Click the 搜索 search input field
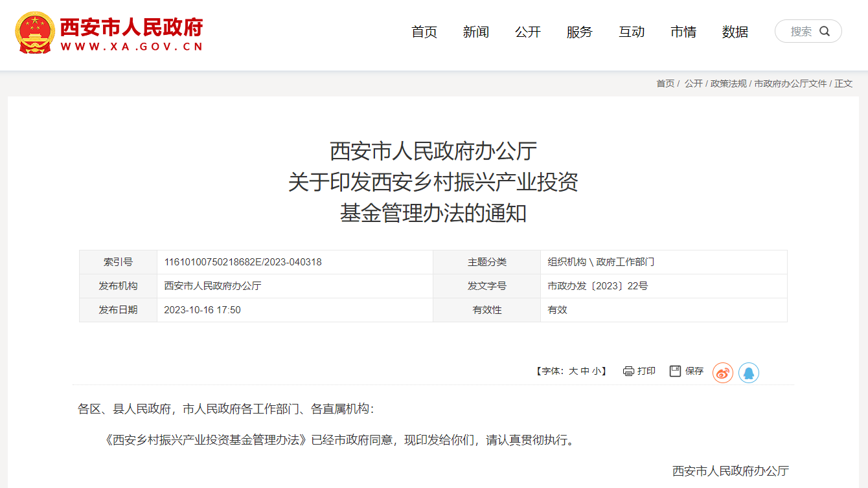 (801, 31)
